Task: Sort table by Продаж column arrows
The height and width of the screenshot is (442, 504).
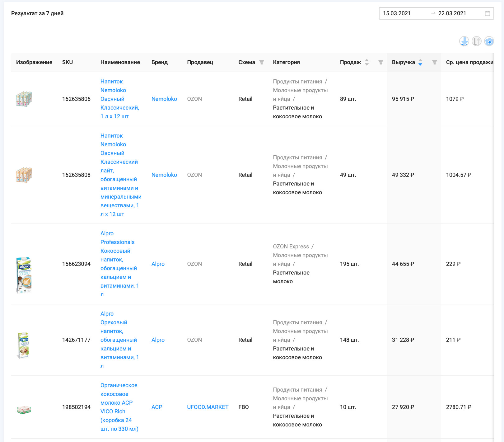Action: (367, 62)
